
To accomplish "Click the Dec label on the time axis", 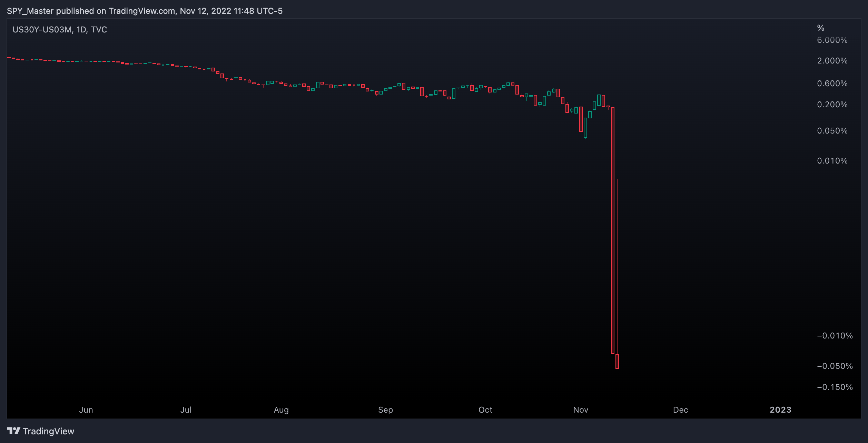I will [681, 410].
